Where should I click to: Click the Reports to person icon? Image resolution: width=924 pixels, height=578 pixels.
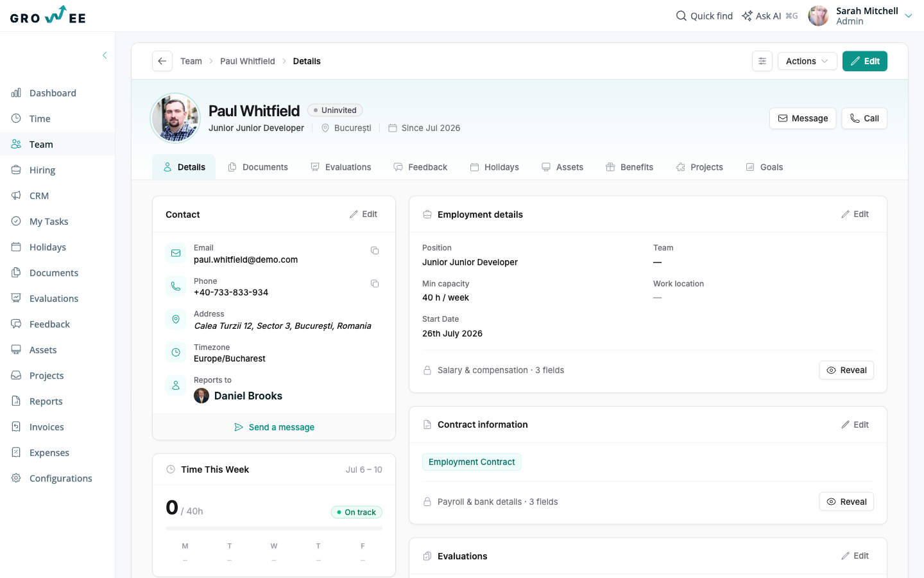click(176, 385)
